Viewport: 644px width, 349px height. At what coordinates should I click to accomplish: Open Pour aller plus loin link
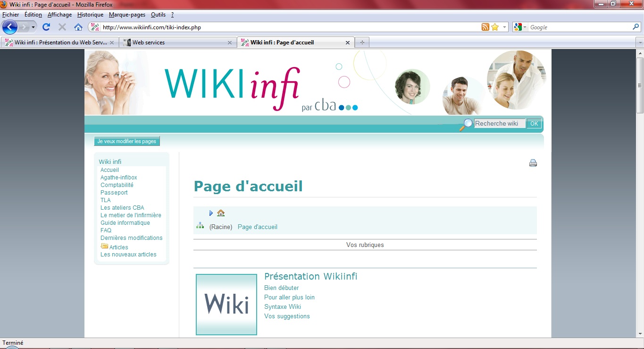pos(289,298)
